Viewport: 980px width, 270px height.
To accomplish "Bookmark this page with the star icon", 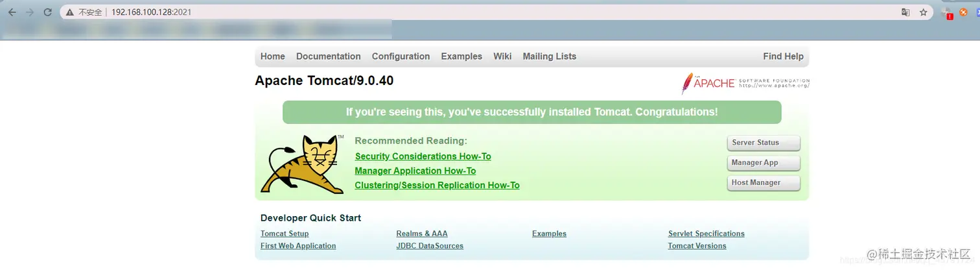I will coord(923,12).
